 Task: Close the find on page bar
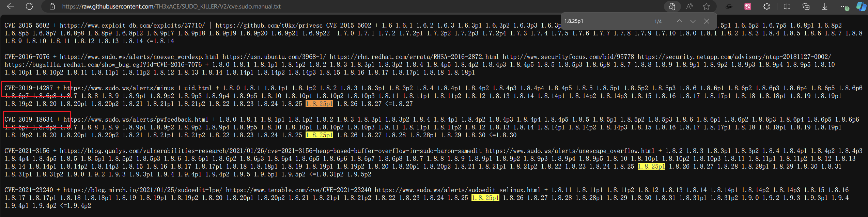tap(707, 21)
